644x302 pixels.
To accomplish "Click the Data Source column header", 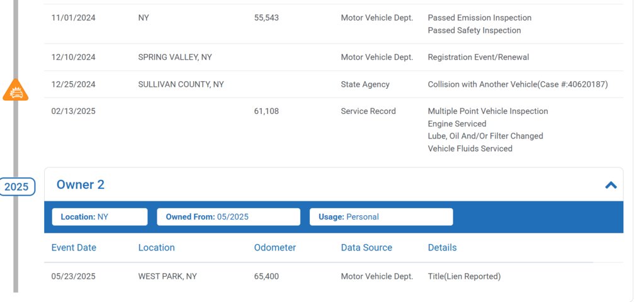I will click(x=366, y=248).
